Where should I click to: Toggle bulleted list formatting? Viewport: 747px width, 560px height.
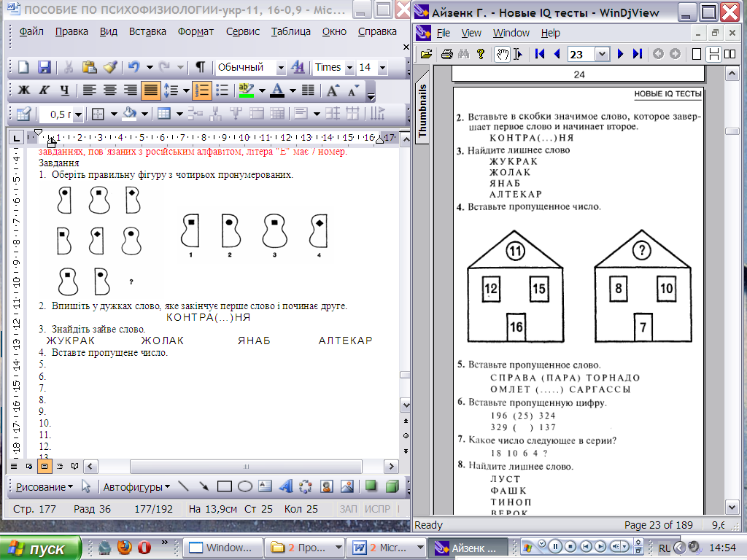tap(222, 90)
